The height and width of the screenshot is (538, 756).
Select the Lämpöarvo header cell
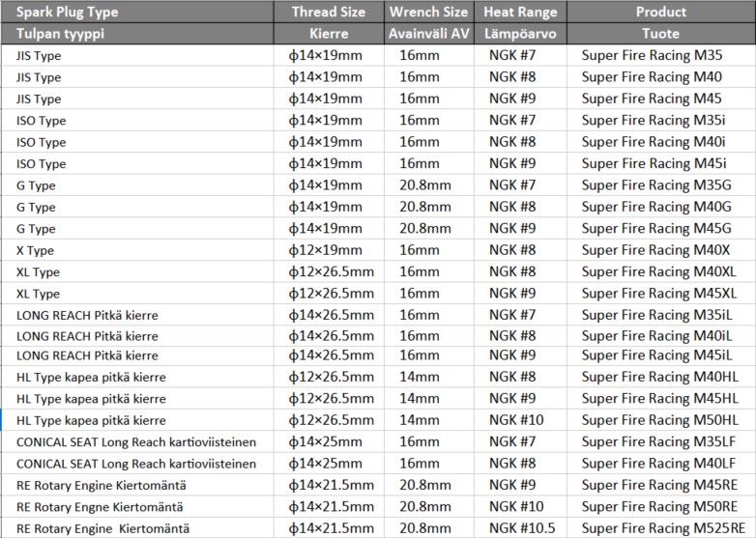coord(521,33)
